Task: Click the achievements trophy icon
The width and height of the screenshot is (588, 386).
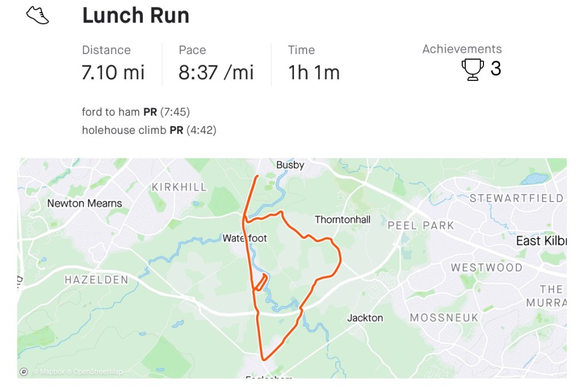Action: (x=473, y=70)
